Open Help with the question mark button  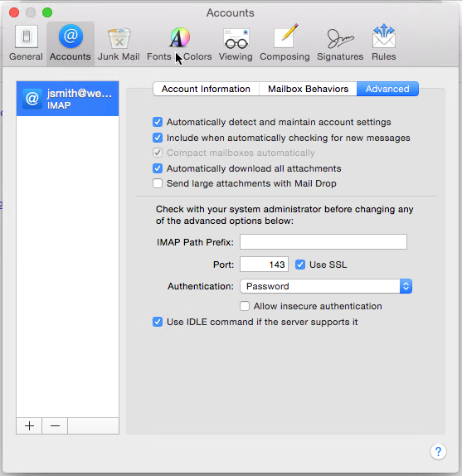438,452
